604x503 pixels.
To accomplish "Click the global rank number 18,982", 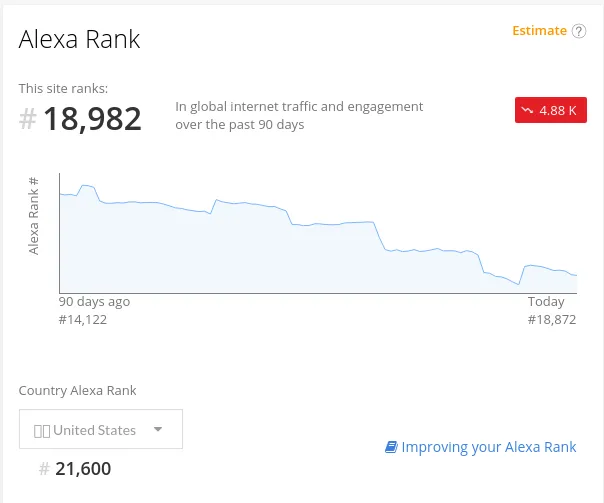I will 92,119.
